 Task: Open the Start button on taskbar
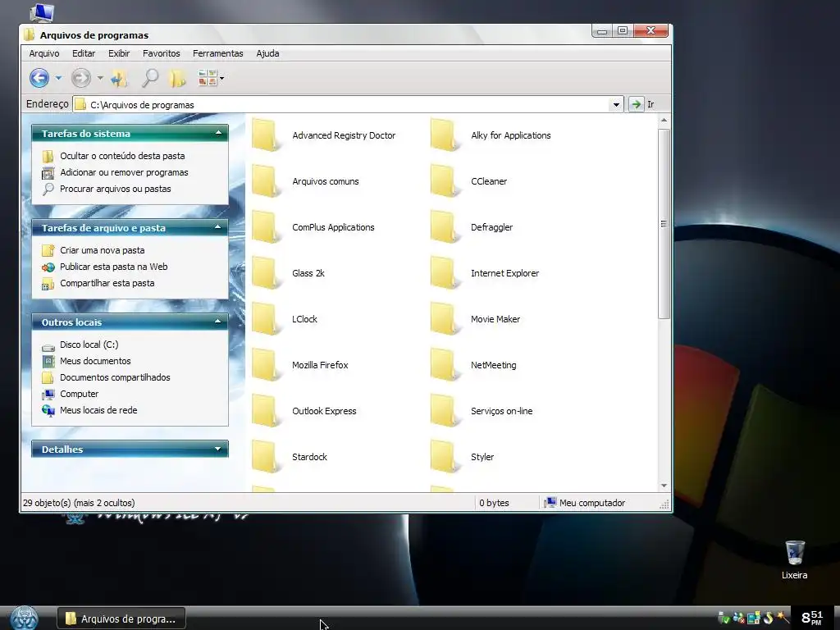coord(25,619)
